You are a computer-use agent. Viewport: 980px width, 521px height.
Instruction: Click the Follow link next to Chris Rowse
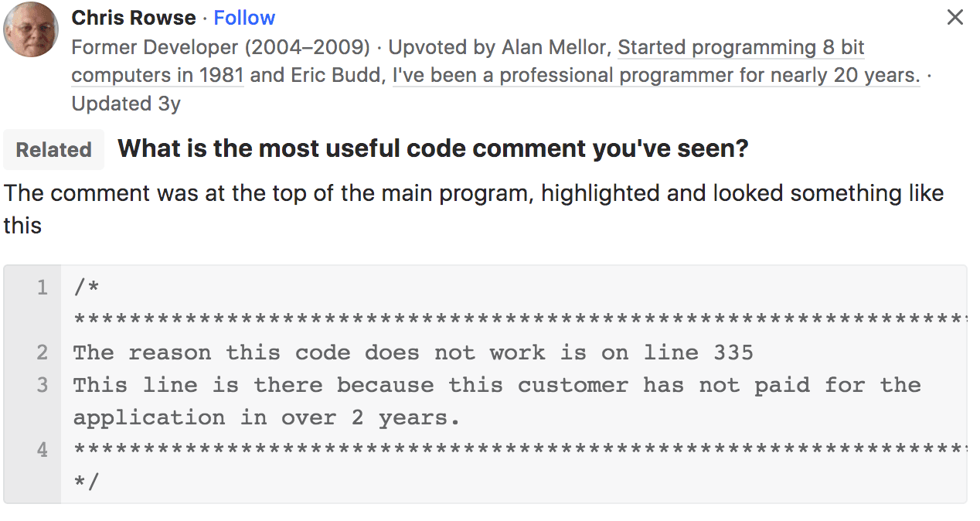click(x=244, y=17)
